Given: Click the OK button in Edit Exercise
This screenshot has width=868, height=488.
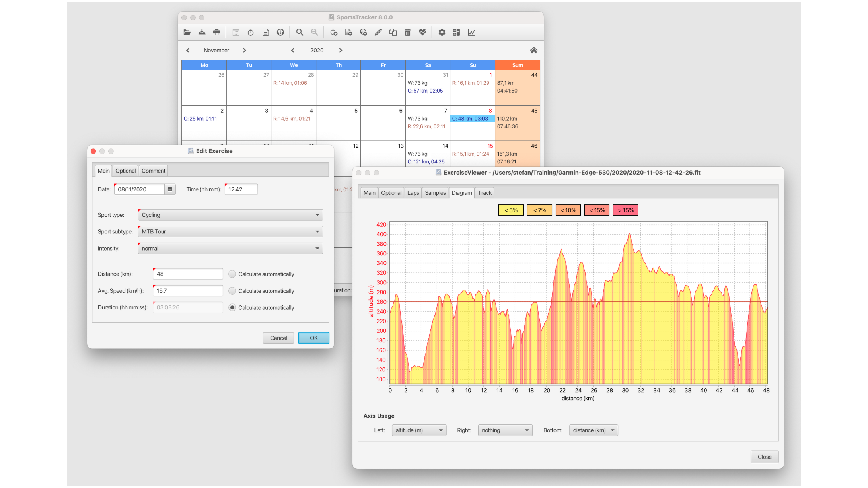Looking at the screenshot, I should [x=313, y=338].
